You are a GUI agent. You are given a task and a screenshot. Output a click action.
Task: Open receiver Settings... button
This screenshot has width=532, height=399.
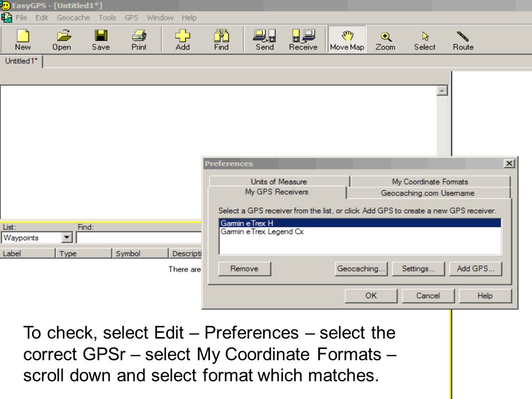pos(418,269)
